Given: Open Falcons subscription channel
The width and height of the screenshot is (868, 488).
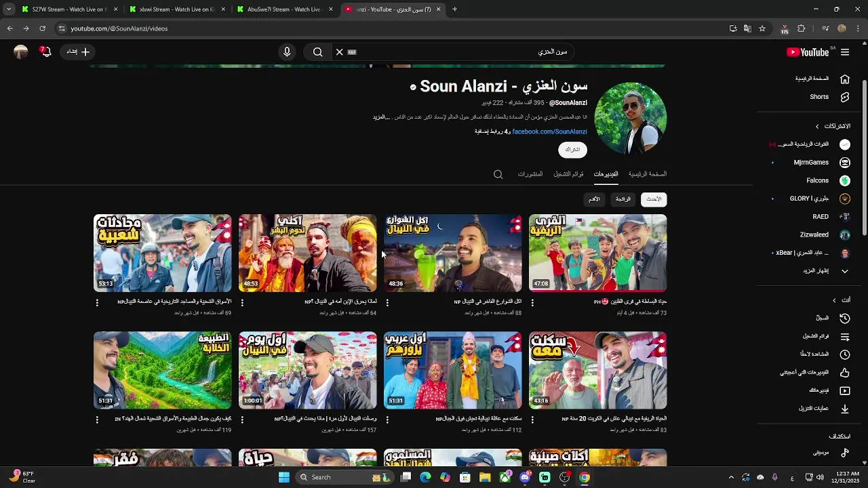Looking at the screenshot, I should pos(817,181).
